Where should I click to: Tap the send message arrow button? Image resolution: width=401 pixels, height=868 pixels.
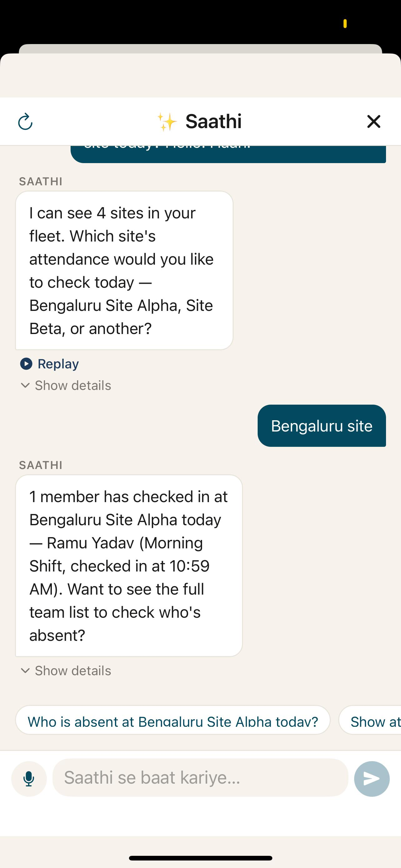coord(372,779)
